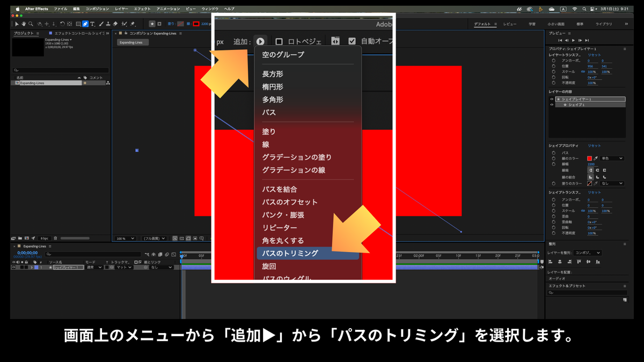
Task: Click the project flowchart icon beside Expanding-Lines row
Action: click(108, 83)
